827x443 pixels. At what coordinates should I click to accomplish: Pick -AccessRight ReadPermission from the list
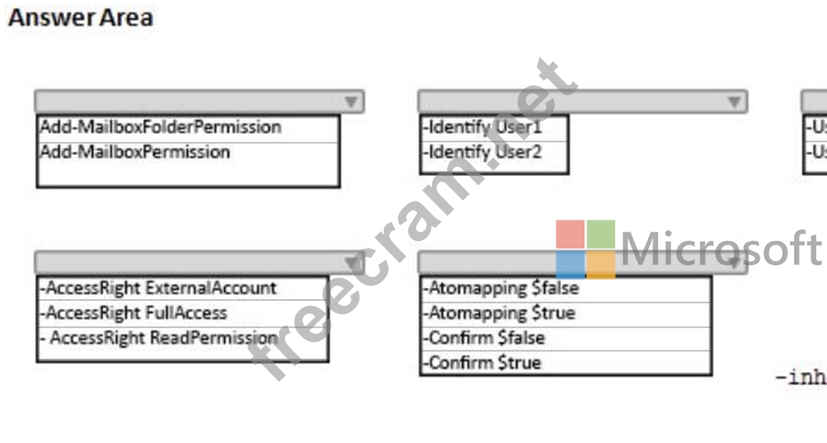point(160,338)
